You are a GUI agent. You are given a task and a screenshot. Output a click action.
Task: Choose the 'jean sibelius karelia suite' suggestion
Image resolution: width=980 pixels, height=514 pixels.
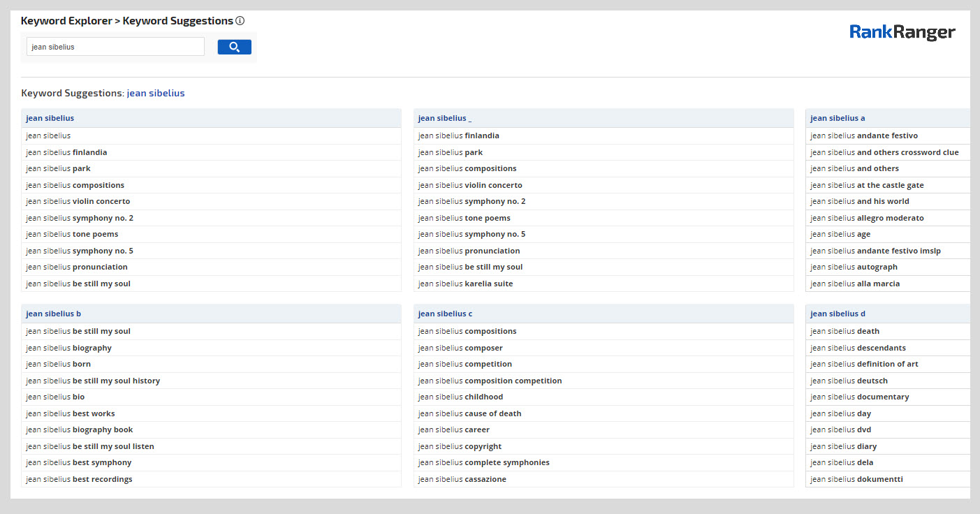click(x=465, y=284)
